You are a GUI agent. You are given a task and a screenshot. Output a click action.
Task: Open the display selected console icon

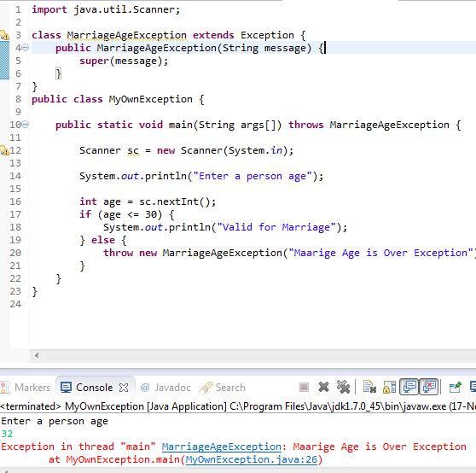tap(473, 387)
